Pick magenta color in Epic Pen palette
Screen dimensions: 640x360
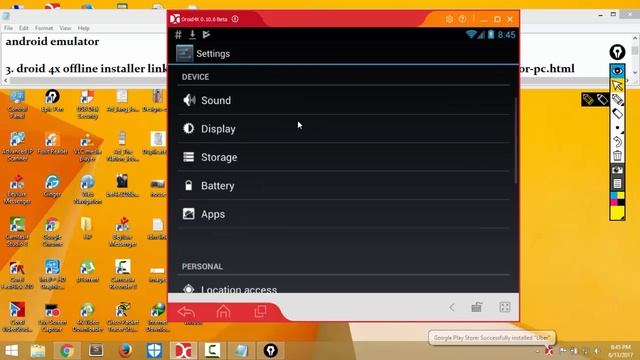614,202
